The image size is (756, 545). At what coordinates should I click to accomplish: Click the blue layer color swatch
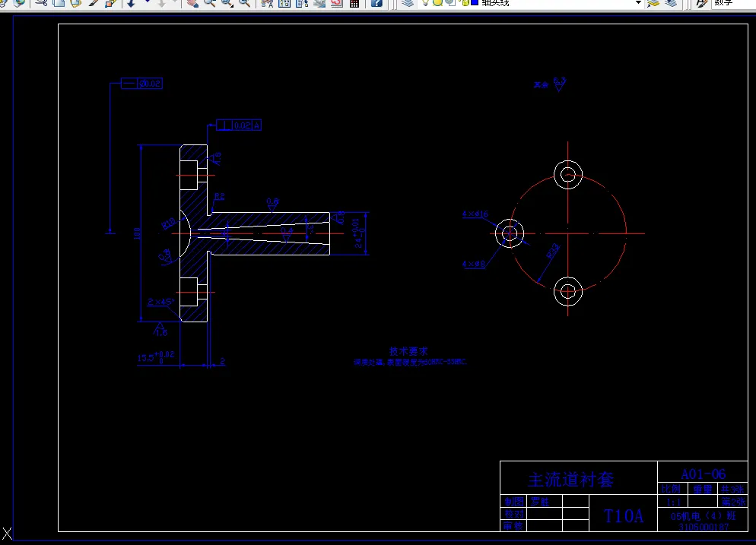(475, 3)
